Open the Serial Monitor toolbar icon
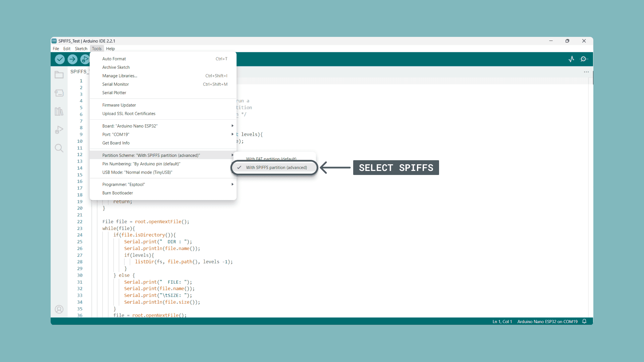Image resolution: width=644 pixels, height=362 pixels. 584,59
